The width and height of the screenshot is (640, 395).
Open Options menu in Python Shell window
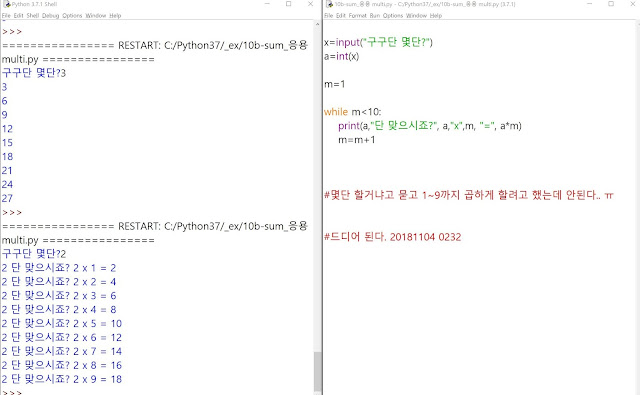(x=72, y=16)
